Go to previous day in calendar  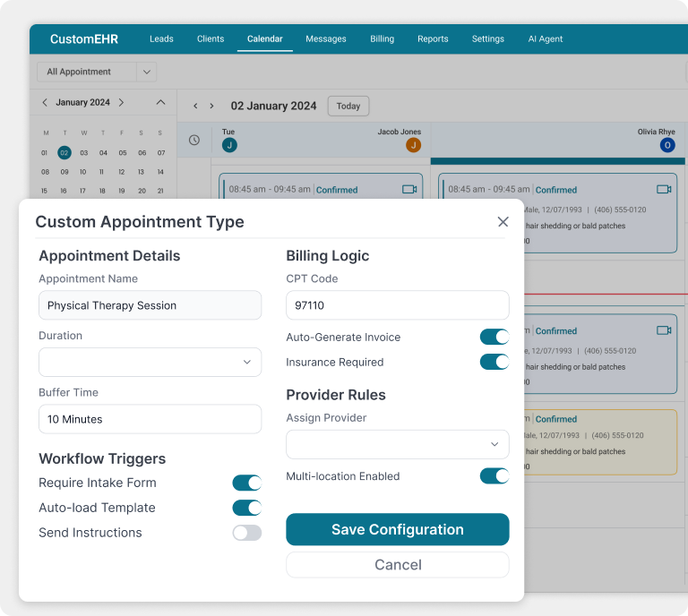point(195,107)
